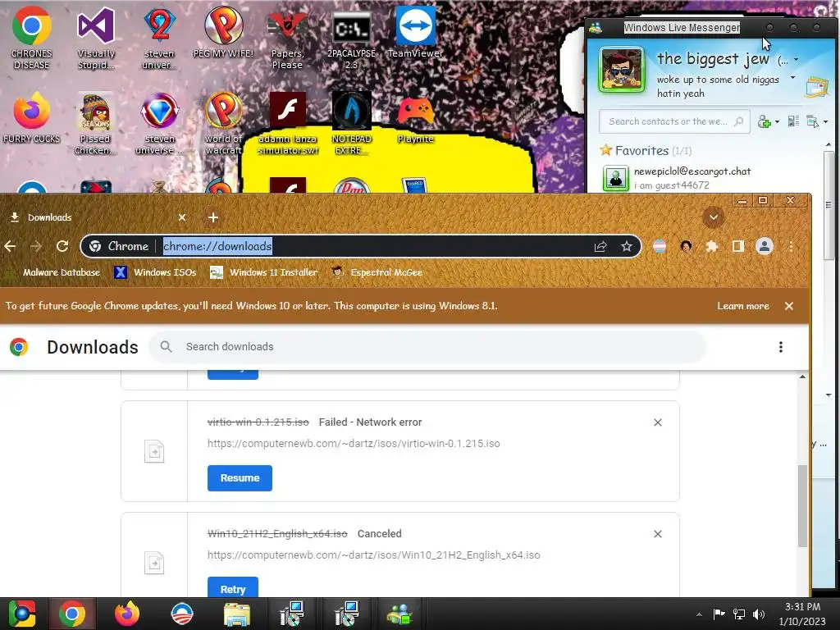Image resolution: width=840 pixels, height=630 pixels.
Task: Change Messenger contact list layout icon
Action: [x=793, y=121]
